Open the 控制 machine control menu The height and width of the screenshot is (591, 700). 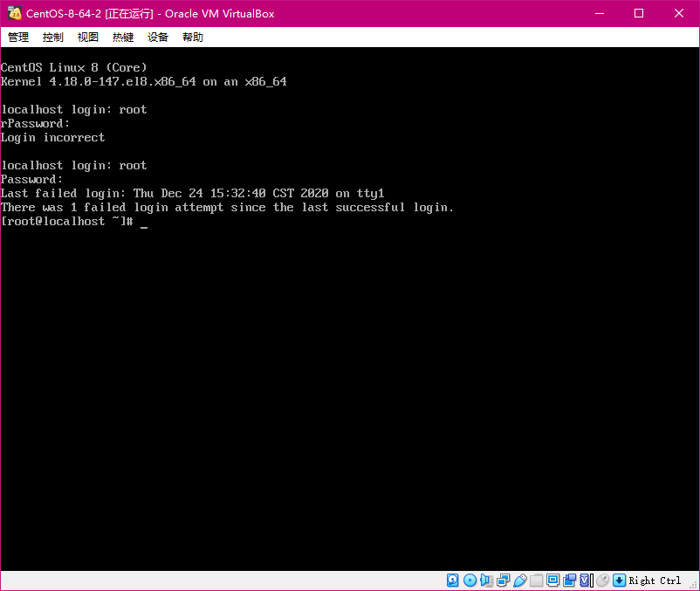[52, 37]
